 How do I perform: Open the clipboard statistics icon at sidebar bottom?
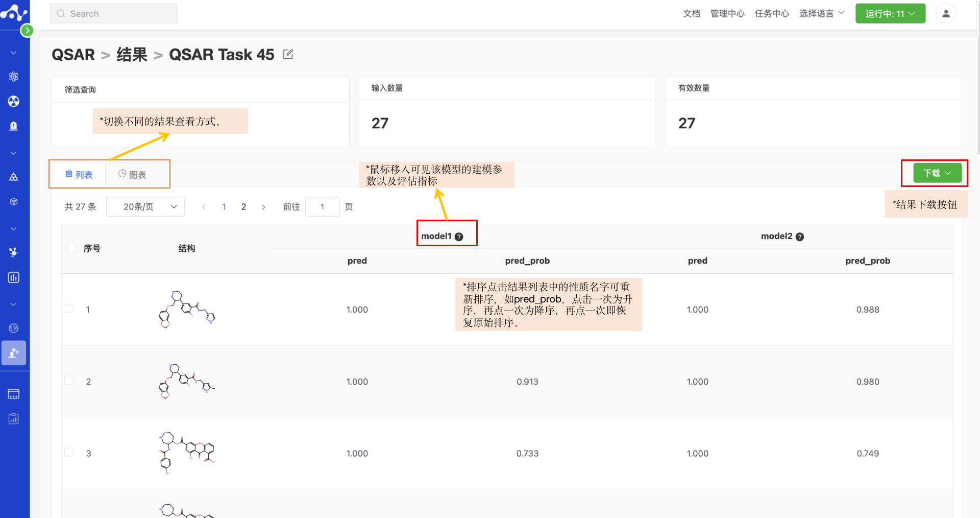coord(14,418)
